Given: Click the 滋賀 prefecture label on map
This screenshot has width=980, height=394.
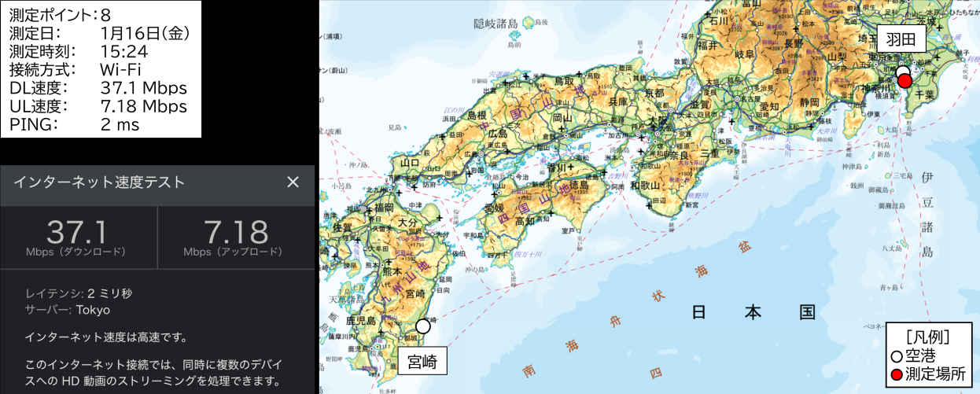Looking at the screenshot, I should click(x=701, y=104).
